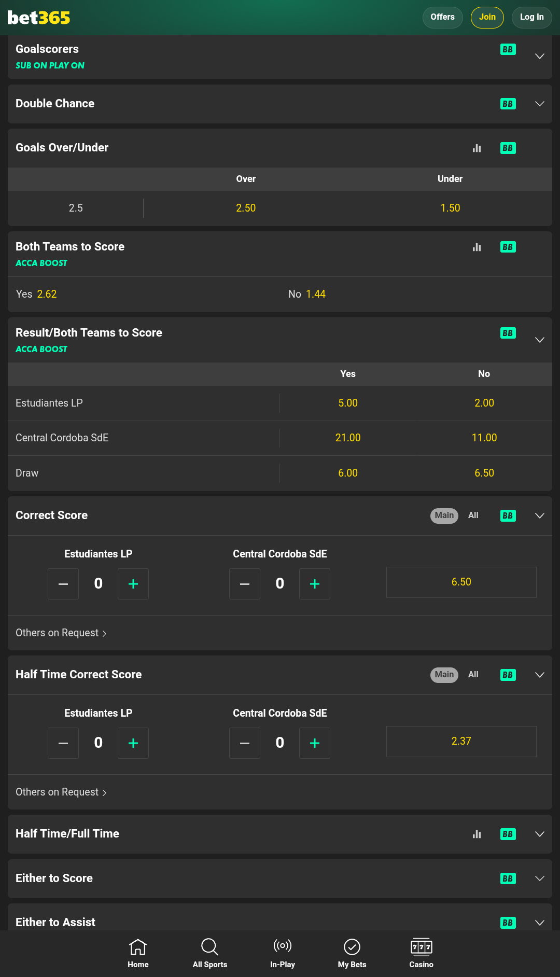560x977 pixels.
Task: Open Others on Request under Correct Score
Action: point(61,633)
